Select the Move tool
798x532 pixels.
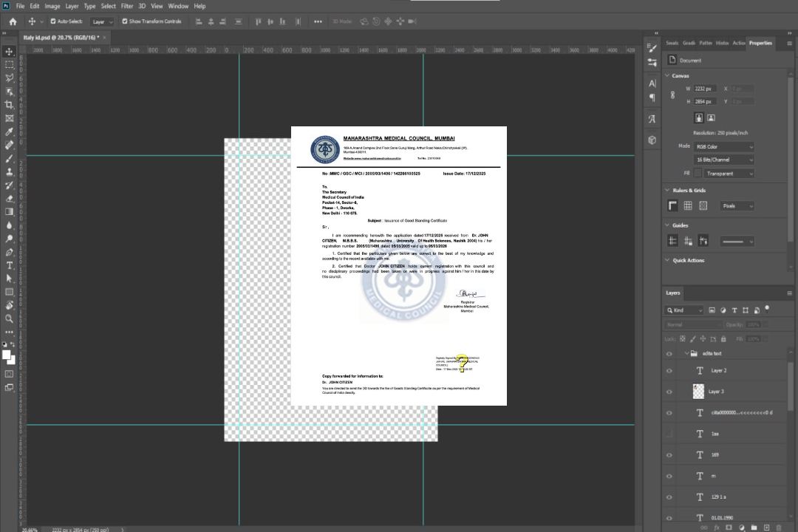click(x=9, y=52)
